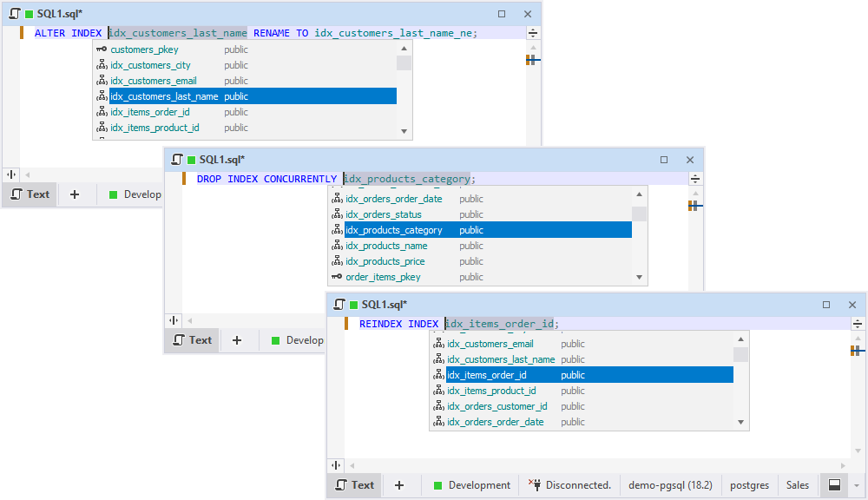Click SQL1.sql* title in the DROP INDEX window
The width and height of the screenshot is (868, 500).
coord(222,160)
